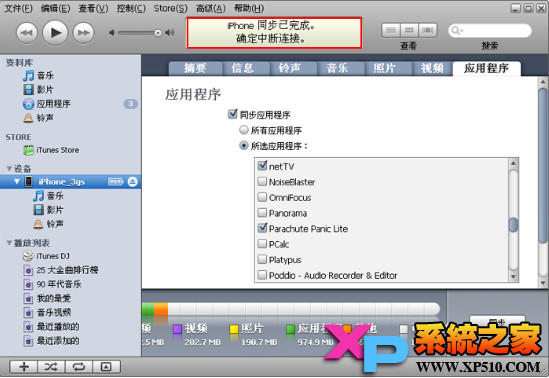
Task: Switch to the 音乐 tab
Action: 341,68
